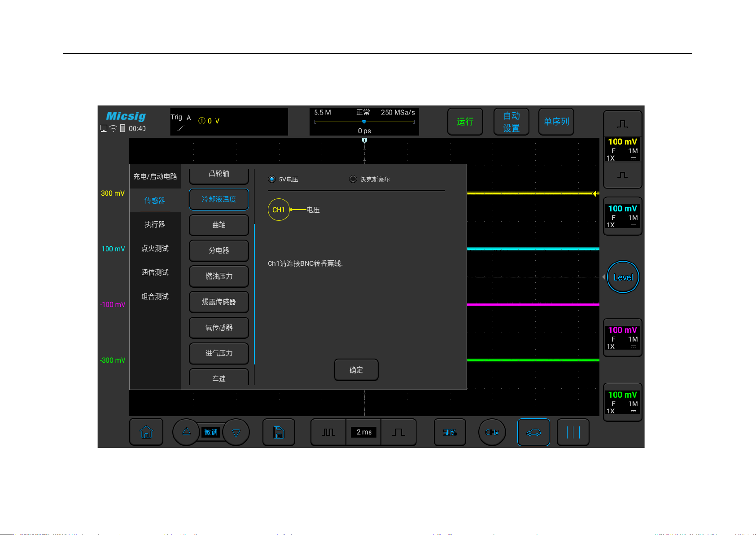This screenshot has height=535, width=756.
Task: Select the Level knob
Action: tap(623, 277)
